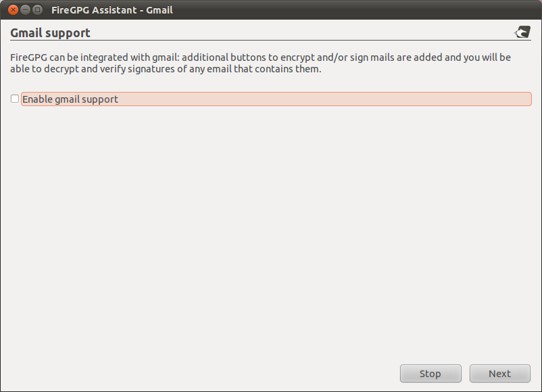Minimize the FireGPG Assistant window
The width and height of the screenshot is (542, 392).
tap(25, 10)
